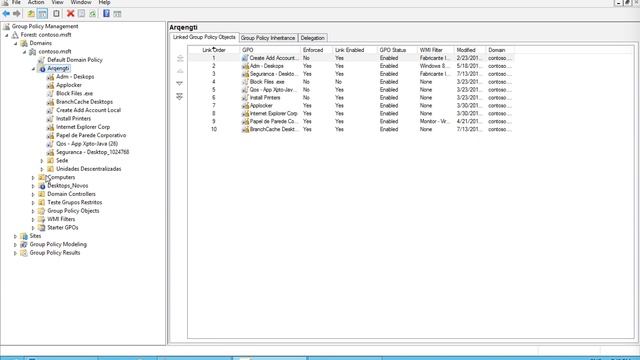Click the Group Policy Objects folder icon

(42, 211)
